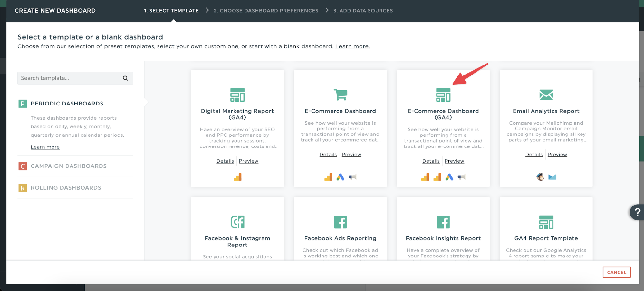Open Preview for E-Commerce Dashboard (GA4)
The image size is (644, 291).
click(454, 161)
